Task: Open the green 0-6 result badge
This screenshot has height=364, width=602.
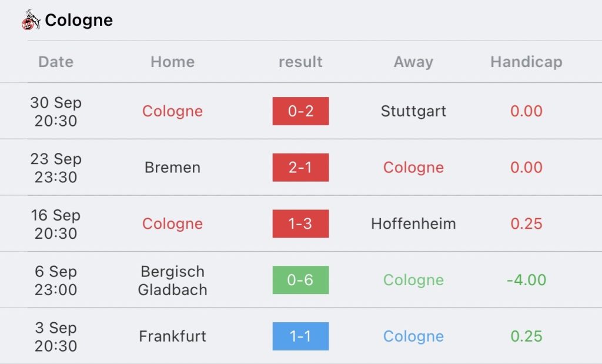Action: point(300,280)
